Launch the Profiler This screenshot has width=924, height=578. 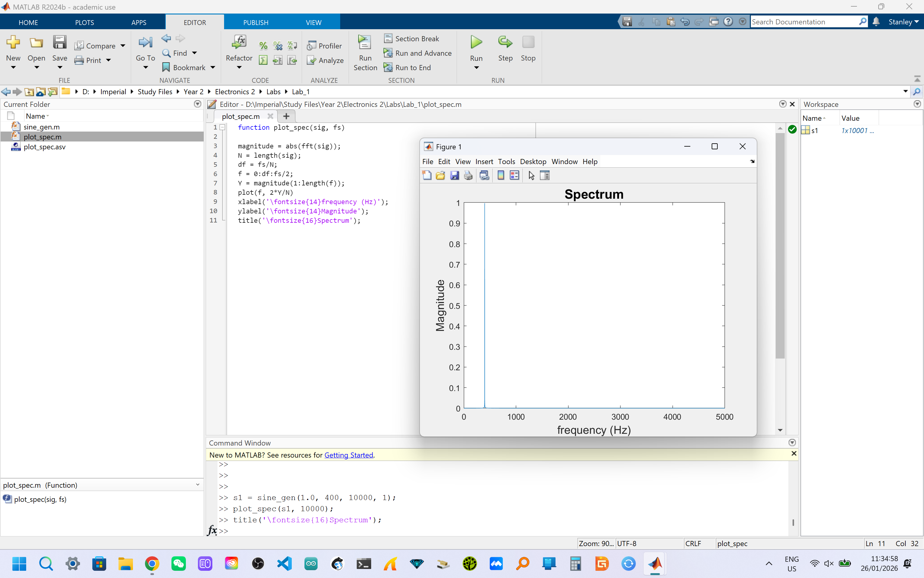(x=325, y=46)
